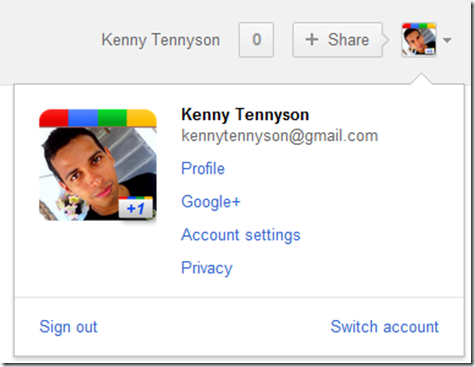Click the plus icon on Share button

[312, 40]
